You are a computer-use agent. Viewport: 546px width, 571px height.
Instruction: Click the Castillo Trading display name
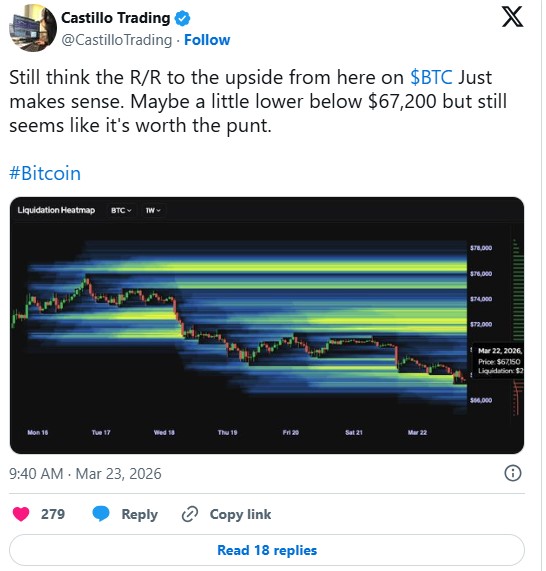[x=115, y=17]
